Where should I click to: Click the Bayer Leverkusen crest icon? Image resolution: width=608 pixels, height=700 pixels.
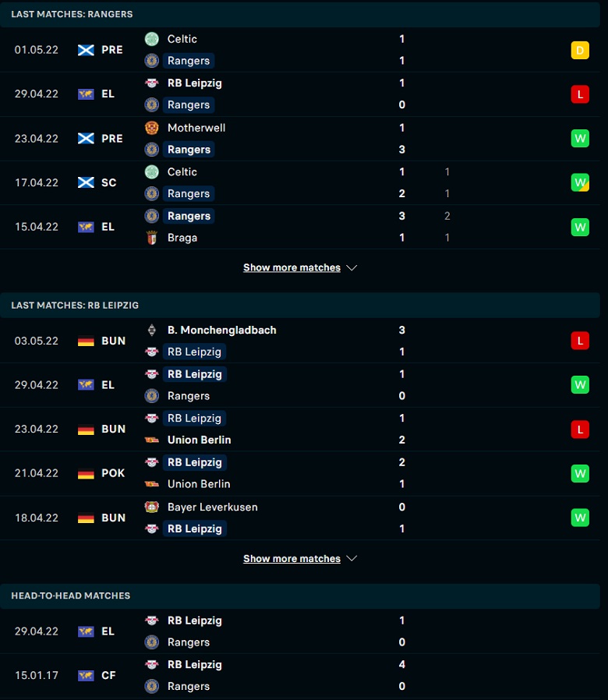[152, 507]
